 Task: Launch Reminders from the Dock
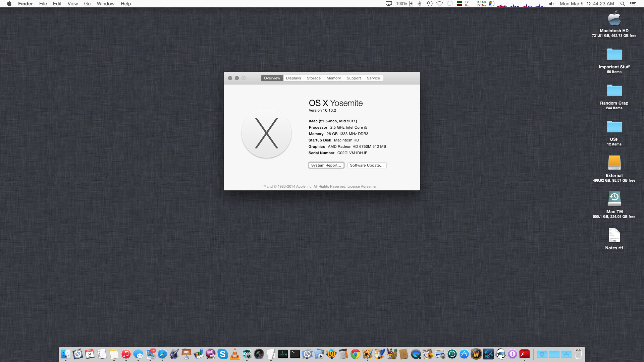pyautogui.click(x=102, y=354)
